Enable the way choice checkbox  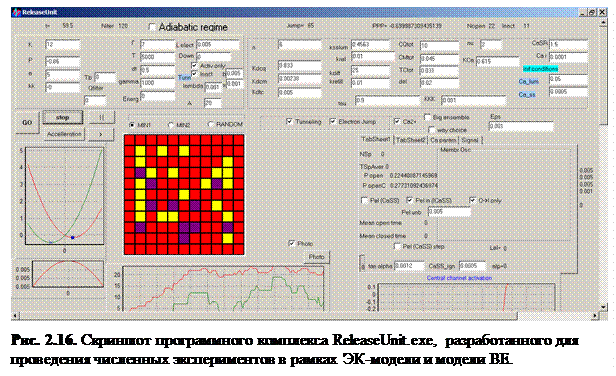(x=431, y=129)
